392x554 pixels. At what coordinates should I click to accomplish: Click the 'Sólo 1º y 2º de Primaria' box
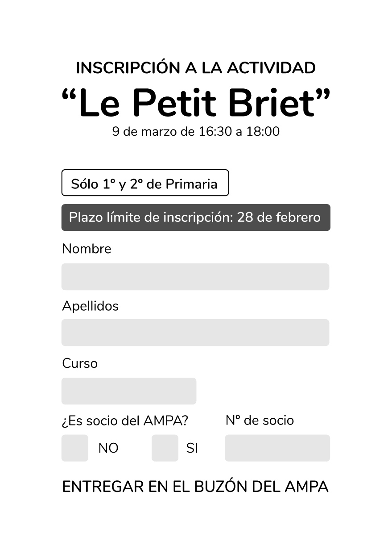point(145,183)
